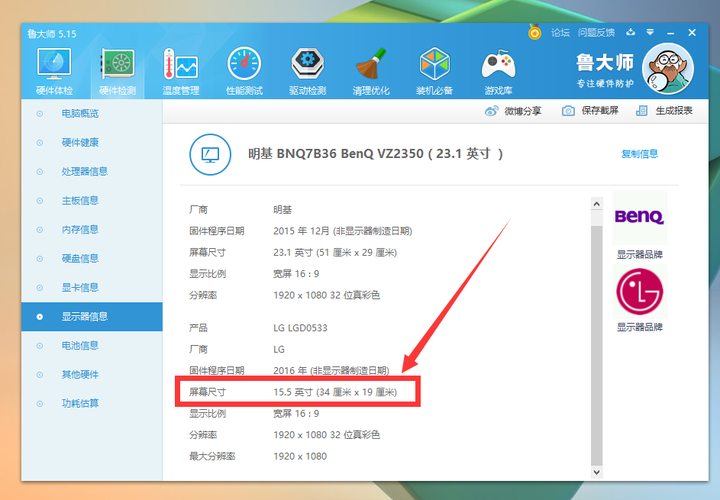Select 显卡信息 in sidebar
The image size is (720, 500).
92,287
